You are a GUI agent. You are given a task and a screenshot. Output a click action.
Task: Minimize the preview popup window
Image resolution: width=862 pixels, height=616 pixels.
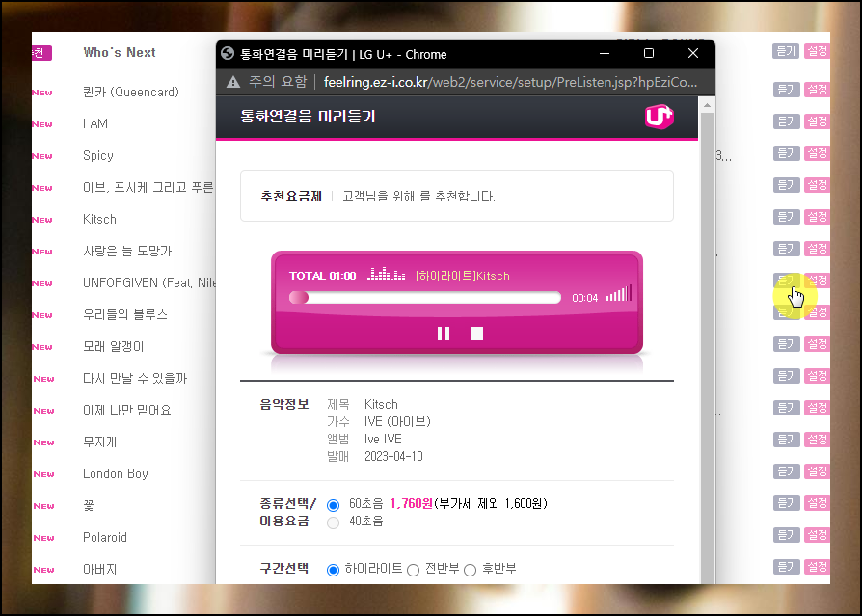click(x=605, y=53)
